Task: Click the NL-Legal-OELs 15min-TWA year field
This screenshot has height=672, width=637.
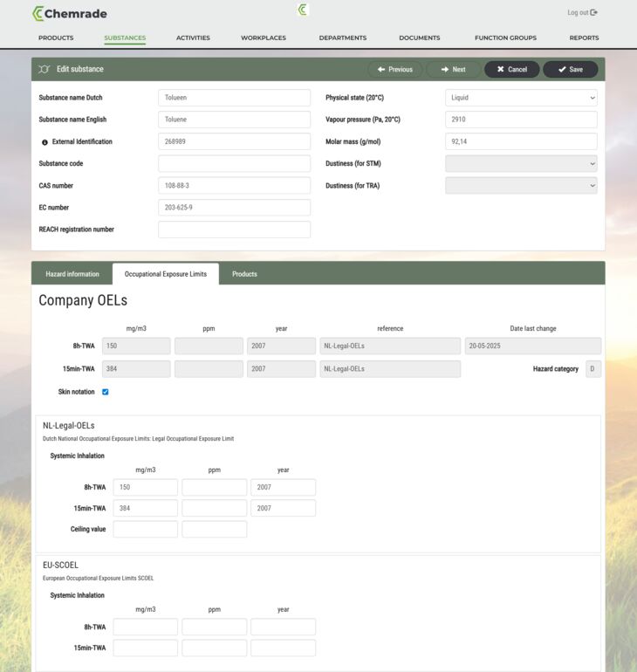Action: [283, 508]
